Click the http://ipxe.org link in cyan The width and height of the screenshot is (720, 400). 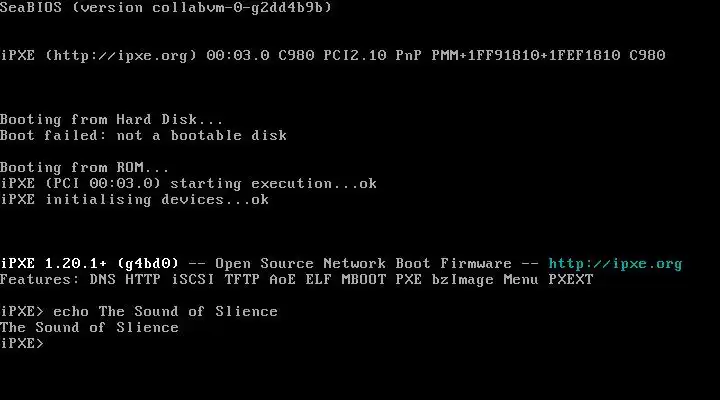click(615, 264)
